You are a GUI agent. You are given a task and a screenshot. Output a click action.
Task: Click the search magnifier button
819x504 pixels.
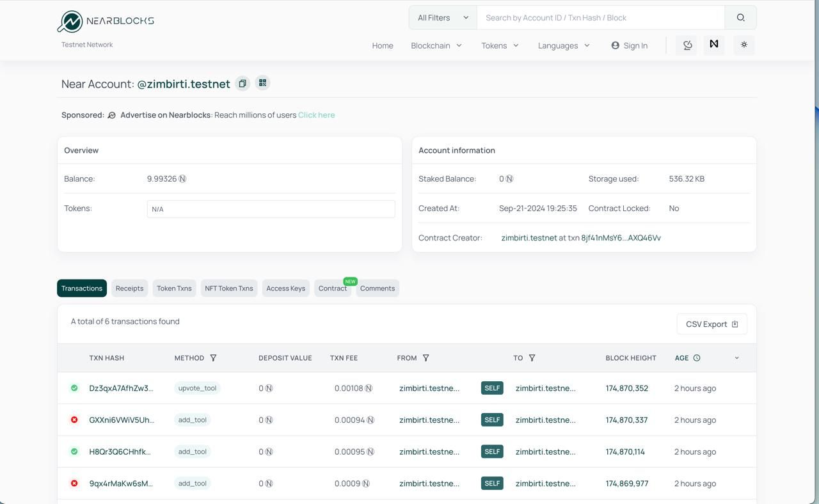[x=740, y=18]
